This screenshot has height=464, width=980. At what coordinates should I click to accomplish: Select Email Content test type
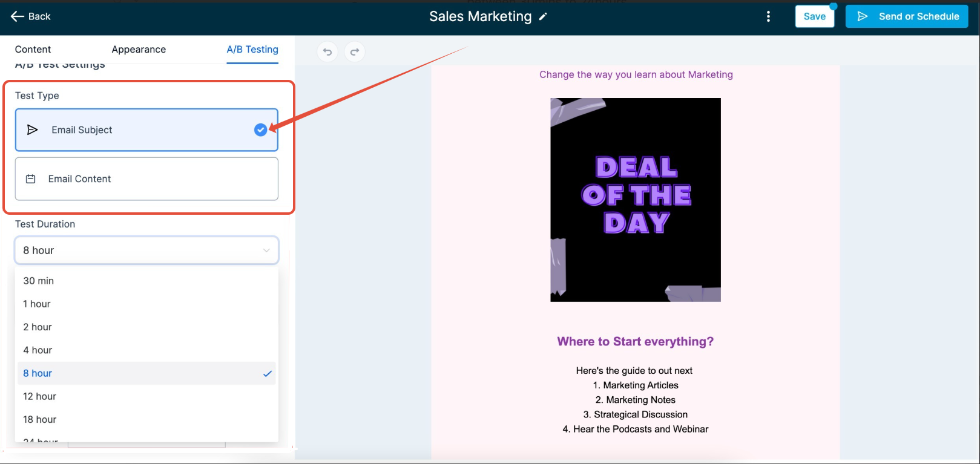click(146, 179)
